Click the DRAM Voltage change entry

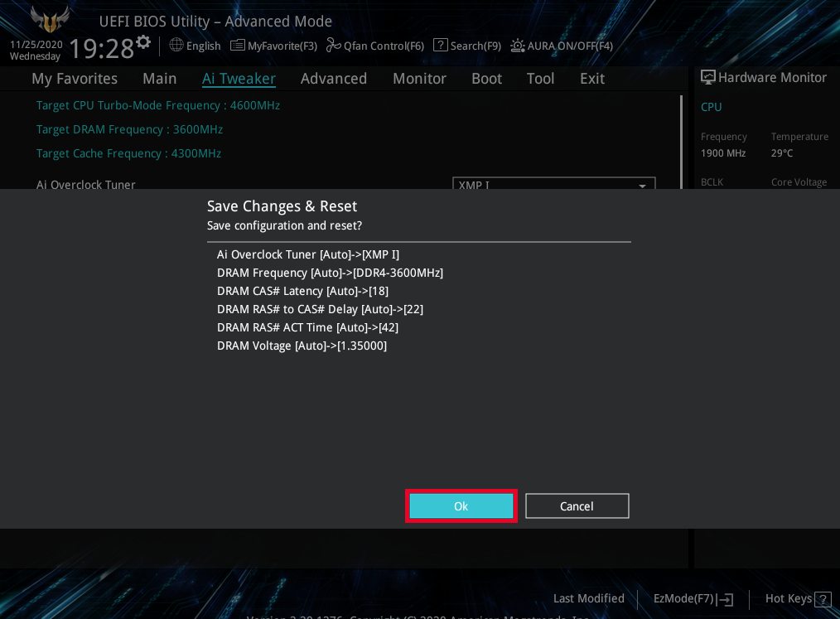(302, 346)
